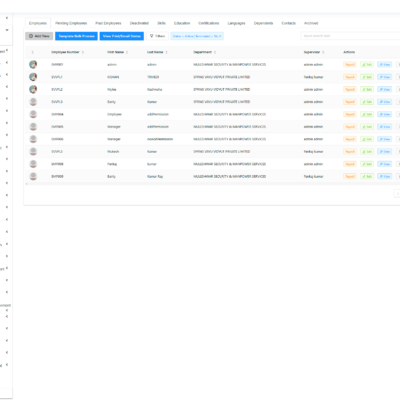The image size is (400, 400).
Task: Open Template Bulk Process
Action: click(x=76, y=36)
